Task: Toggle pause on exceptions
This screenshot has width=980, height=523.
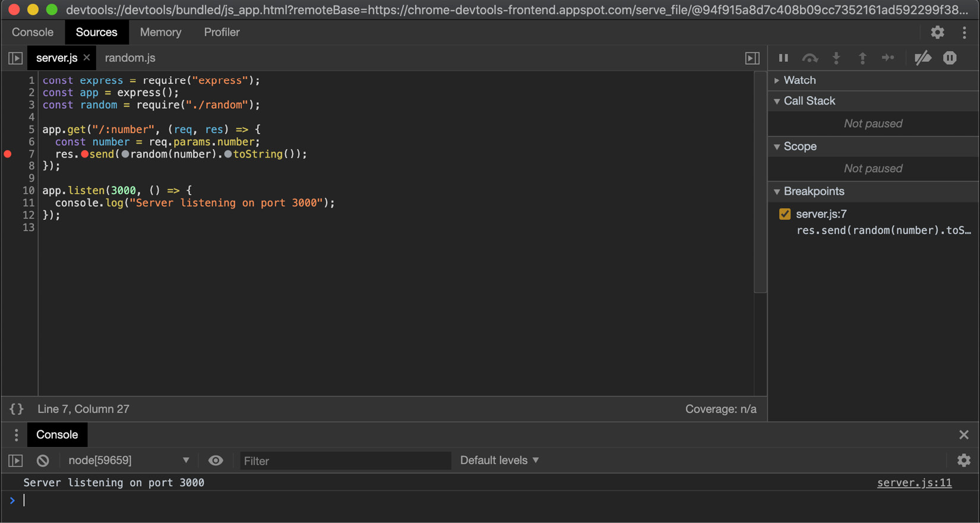Action: (x=950, y=58)
